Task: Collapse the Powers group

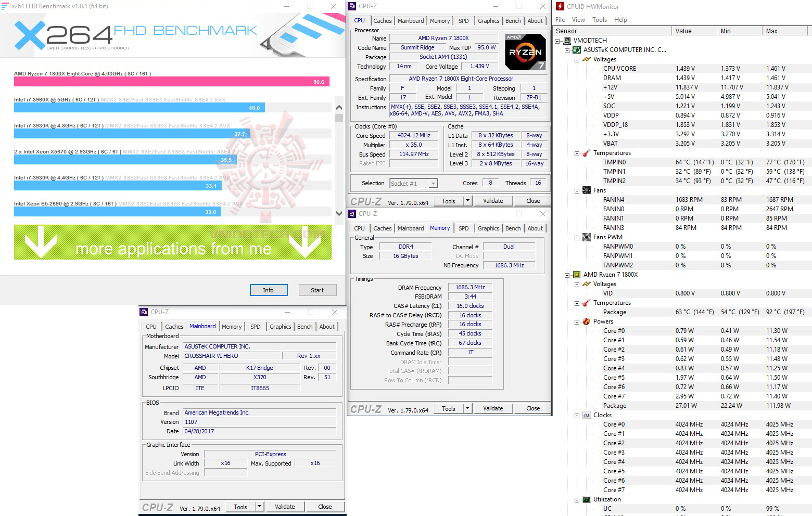Action: pyautogui.click(x=577, y=321)
